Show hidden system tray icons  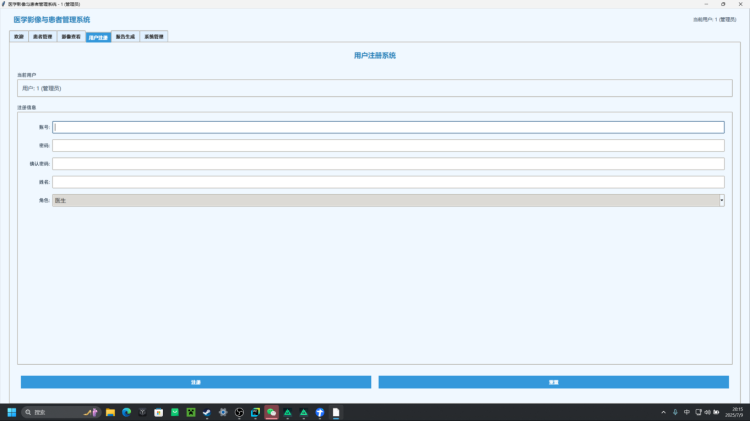(x=663, y=412)
